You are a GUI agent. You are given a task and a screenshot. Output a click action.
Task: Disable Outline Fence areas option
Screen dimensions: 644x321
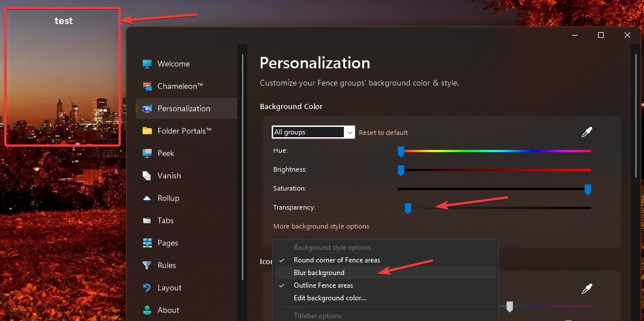[323, 285]
